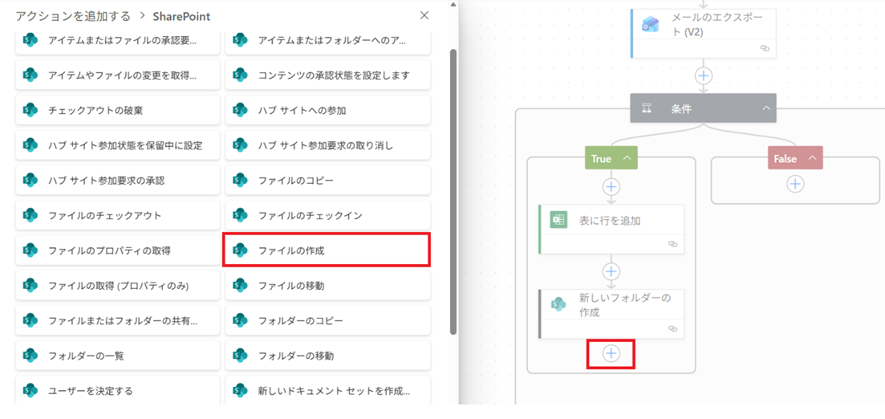Image resolution: width=885 pixels, height=419 pixels.
Task: Click the Outlook icon on メールのエクスポート card
Action: point(650,24)
